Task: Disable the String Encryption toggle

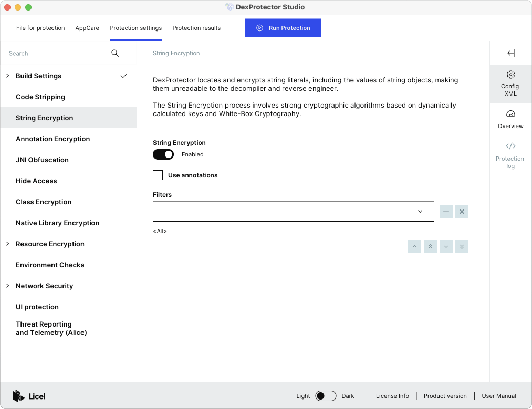Action: coord(163,155)
